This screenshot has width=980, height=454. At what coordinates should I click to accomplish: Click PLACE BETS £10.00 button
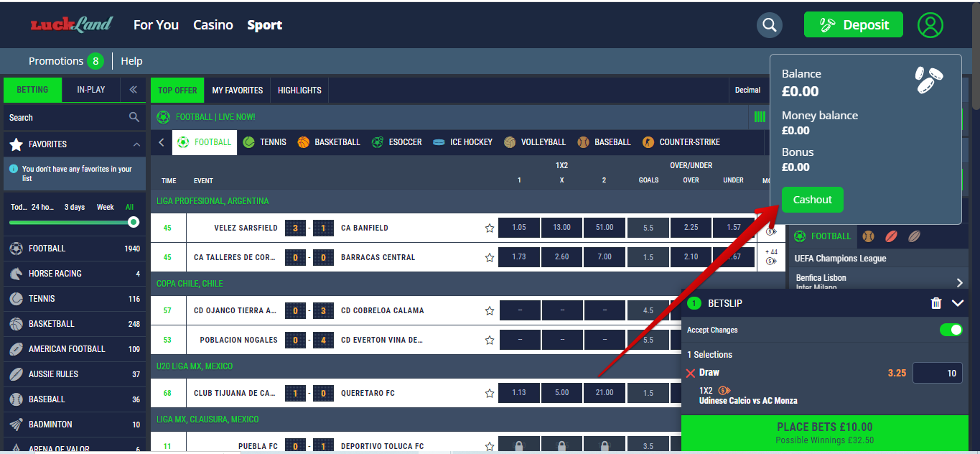pos(824,433)
